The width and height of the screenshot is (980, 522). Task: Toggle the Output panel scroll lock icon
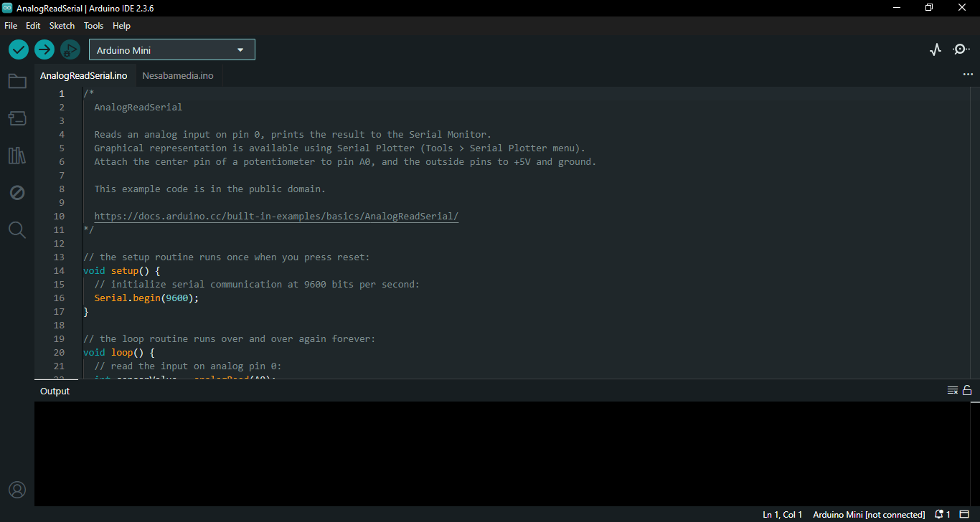(967, 391)
